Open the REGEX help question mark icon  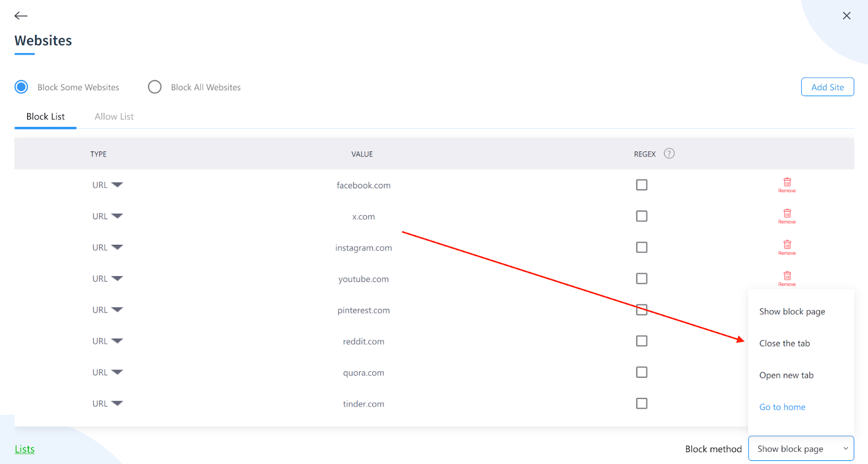[x=669, y=154]
